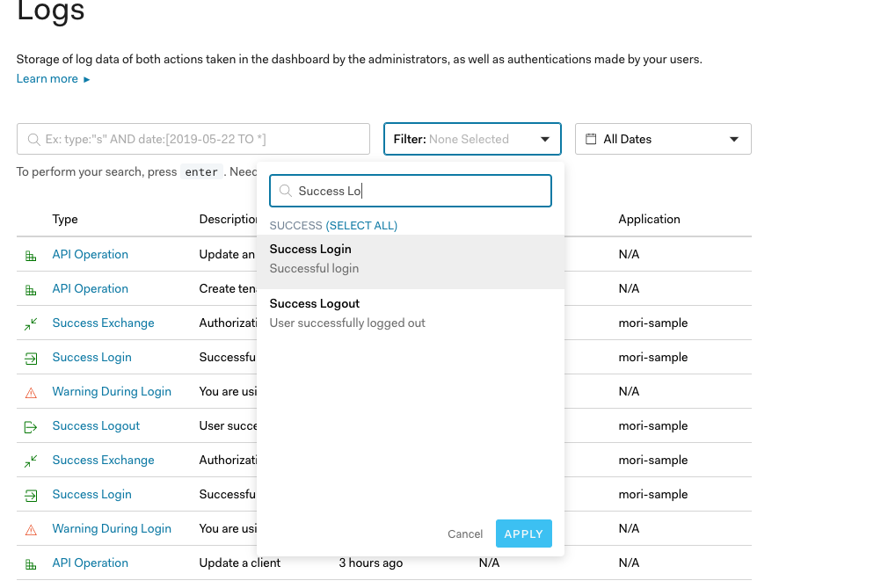This screenshot has width=881, height=588.
Task: Click the first Success Exchange arrows icon
Action: click(31, 324)
